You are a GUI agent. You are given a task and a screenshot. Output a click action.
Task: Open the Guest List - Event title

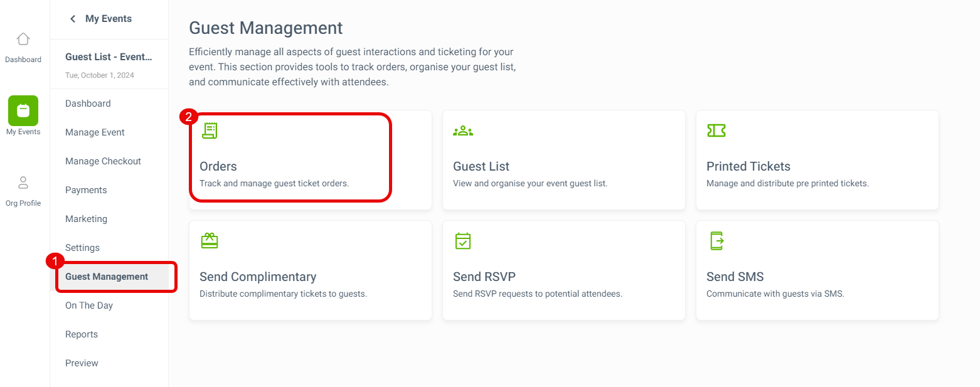click(x=109, y=57)
